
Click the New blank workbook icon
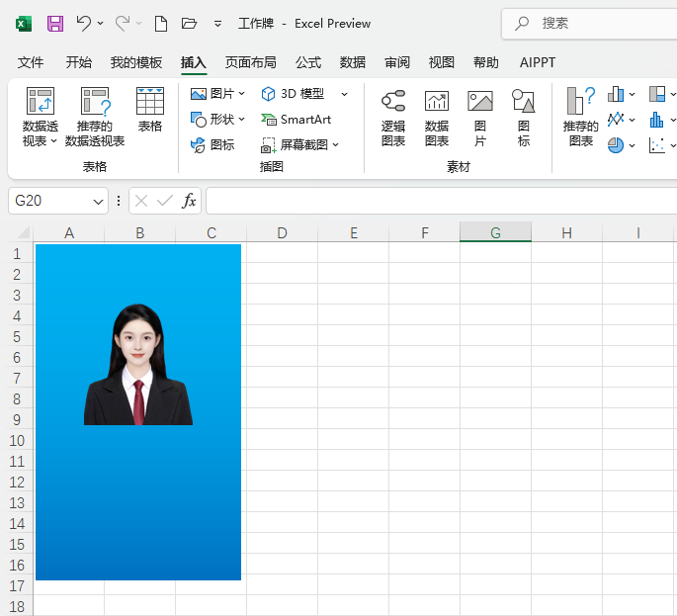161,24
